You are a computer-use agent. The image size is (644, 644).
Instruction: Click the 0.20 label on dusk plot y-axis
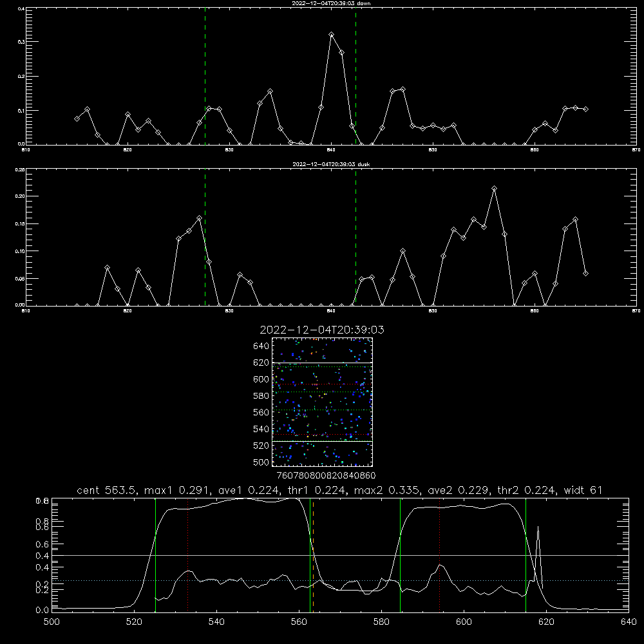coord(20,196)
